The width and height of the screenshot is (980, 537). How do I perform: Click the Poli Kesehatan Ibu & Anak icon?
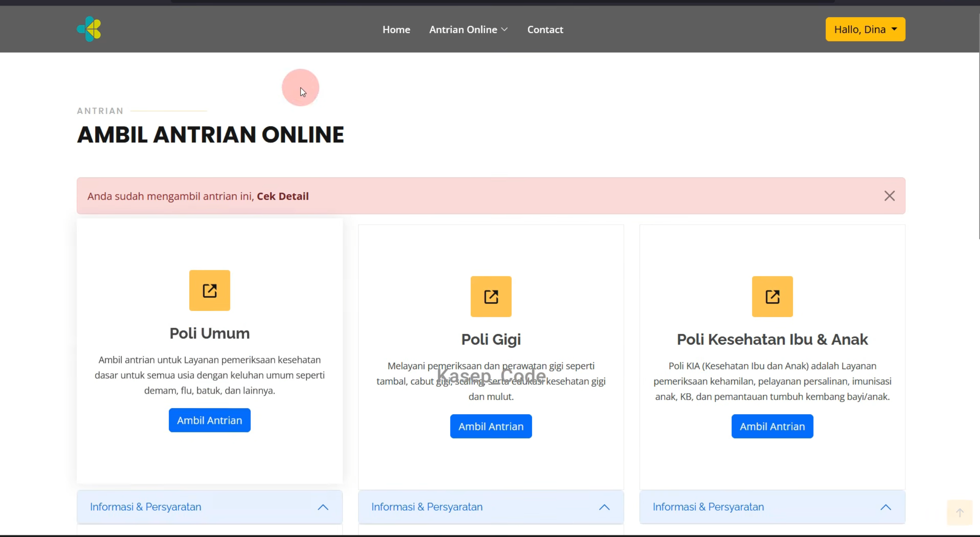click(772, 297)
